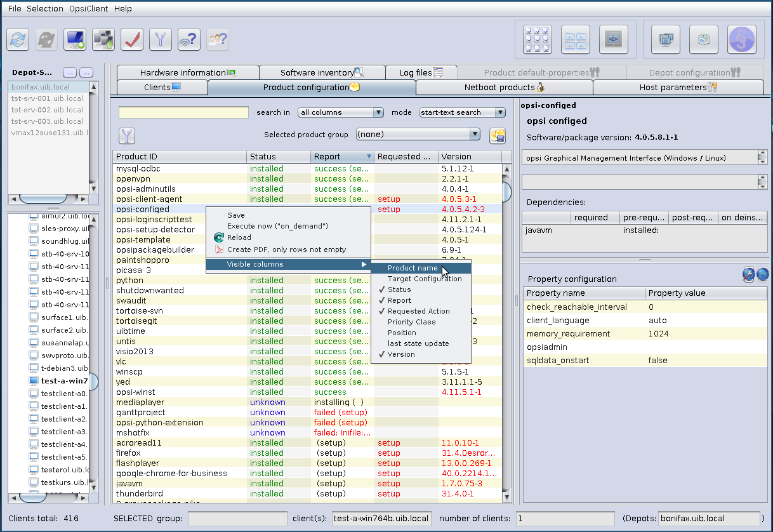The height and width of the screenshot is (532, 773).
Task: Uncheck Status column in Visible columns
Action: pos(421,289)
